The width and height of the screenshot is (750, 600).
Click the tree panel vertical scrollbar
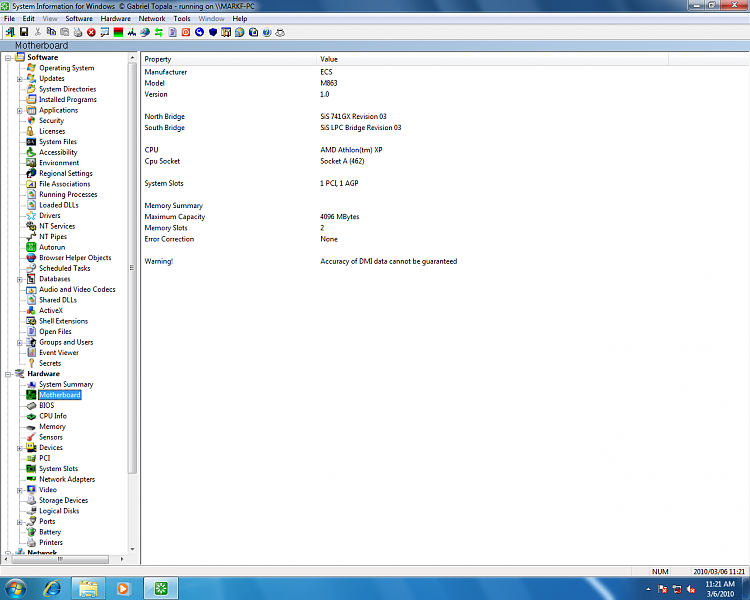(132, 268)
